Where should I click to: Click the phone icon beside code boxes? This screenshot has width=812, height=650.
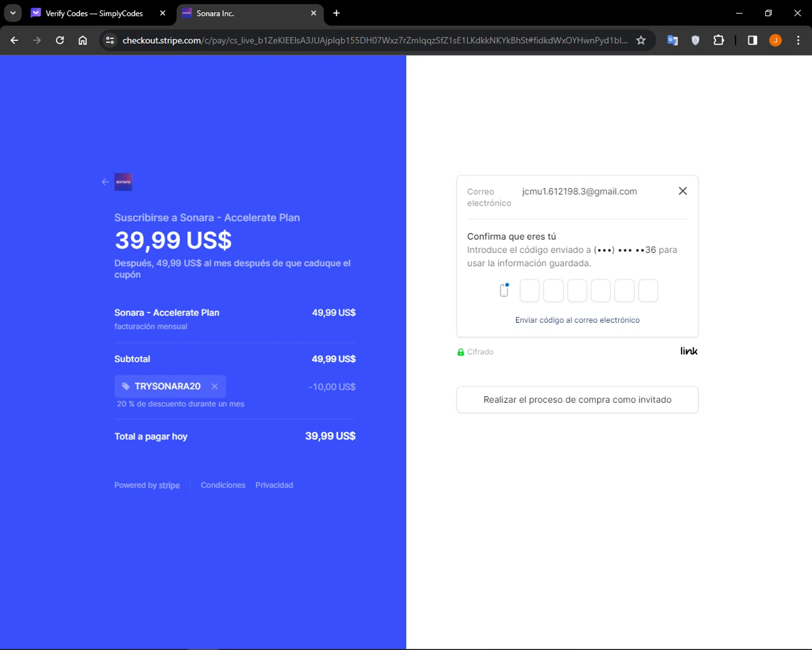pos(504,290)
